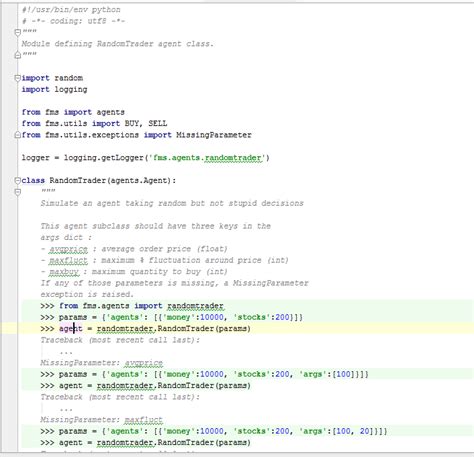Click first 'Traceback (most recent call last):' line

coord(120,340)
